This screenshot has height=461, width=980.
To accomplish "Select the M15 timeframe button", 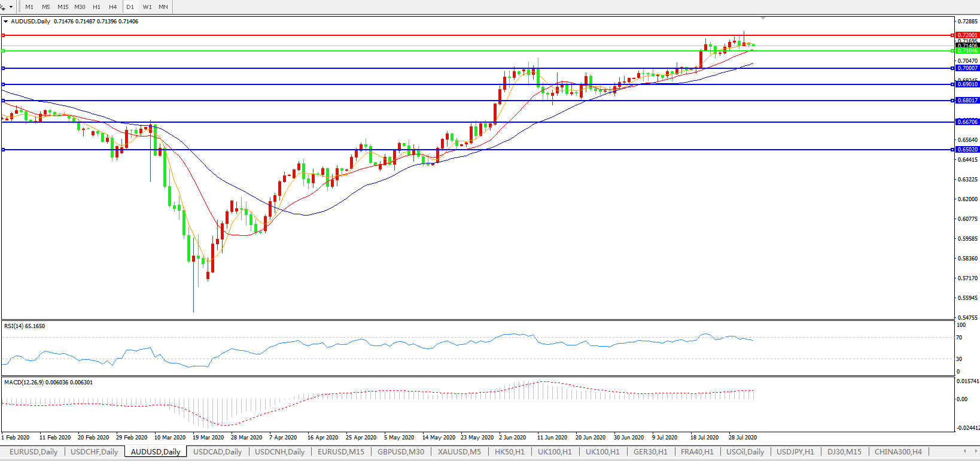I will [x=63, y=7].
